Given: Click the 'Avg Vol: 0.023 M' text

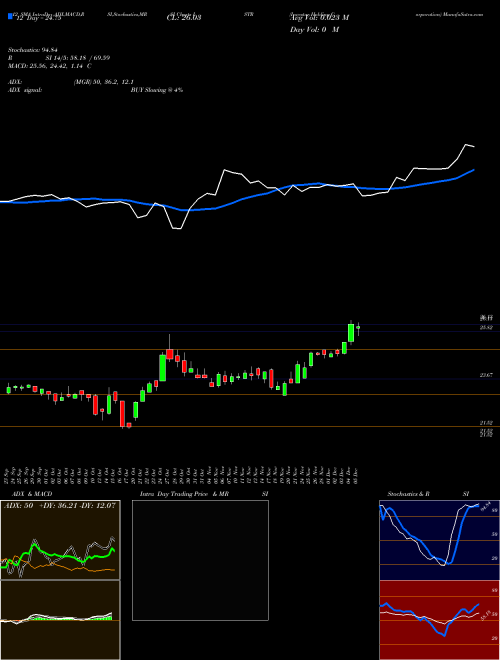Looking at the screenshot, I should (319, 17).
